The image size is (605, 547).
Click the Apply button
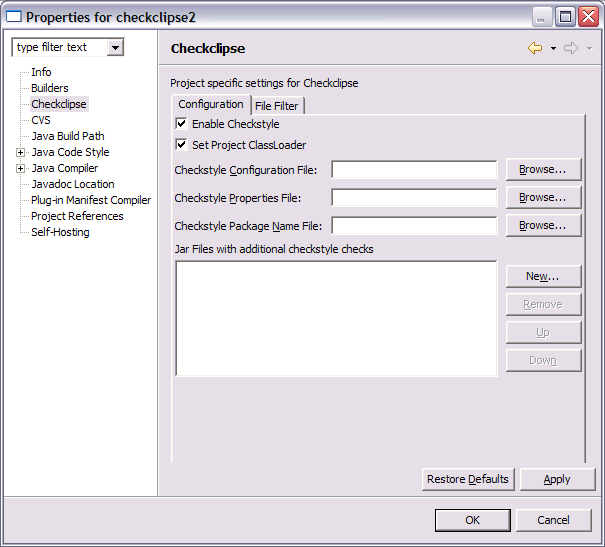557,479
